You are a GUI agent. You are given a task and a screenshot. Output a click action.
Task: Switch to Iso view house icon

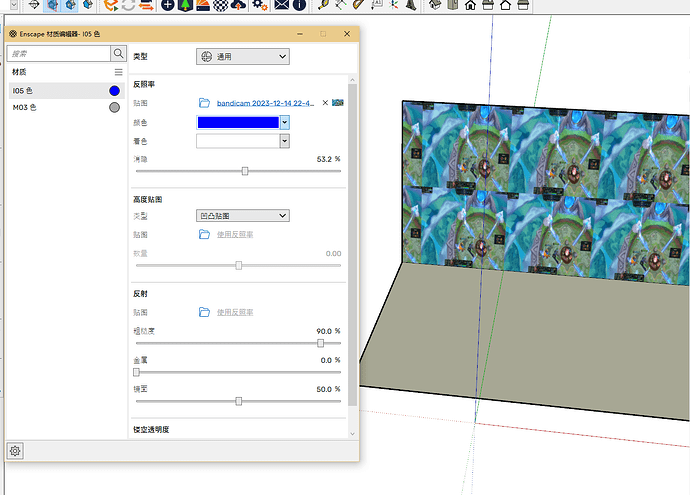(x=435, y=5)
